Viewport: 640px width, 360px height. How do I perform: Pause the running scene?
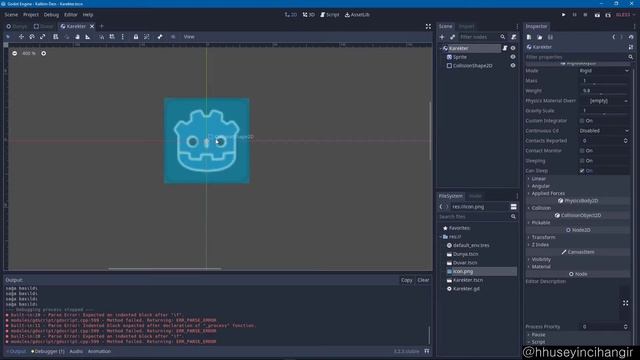575,15
